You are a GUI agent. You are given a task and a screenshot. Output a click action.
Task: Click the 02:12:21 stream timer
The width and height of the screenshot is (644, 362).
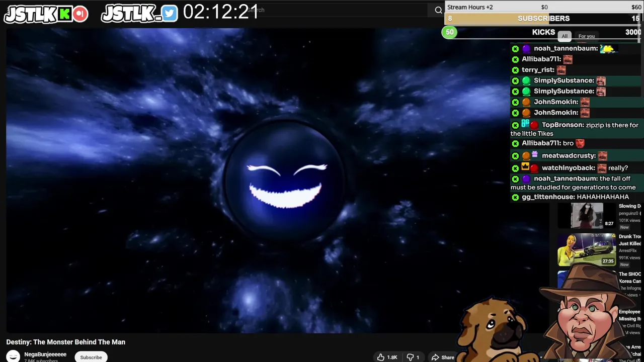[221, 12]
